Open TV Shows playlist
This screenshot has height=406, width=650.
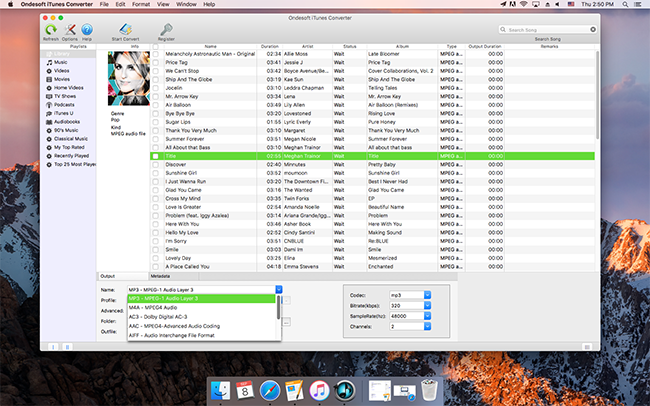coord(65,96)
